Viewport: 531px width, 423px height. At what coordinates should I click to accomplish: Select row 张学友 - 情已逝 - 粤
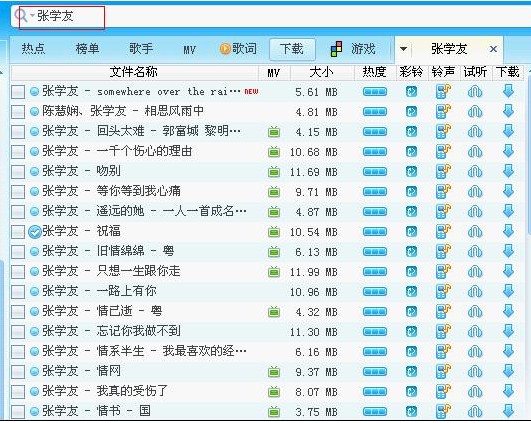(267, 312)
